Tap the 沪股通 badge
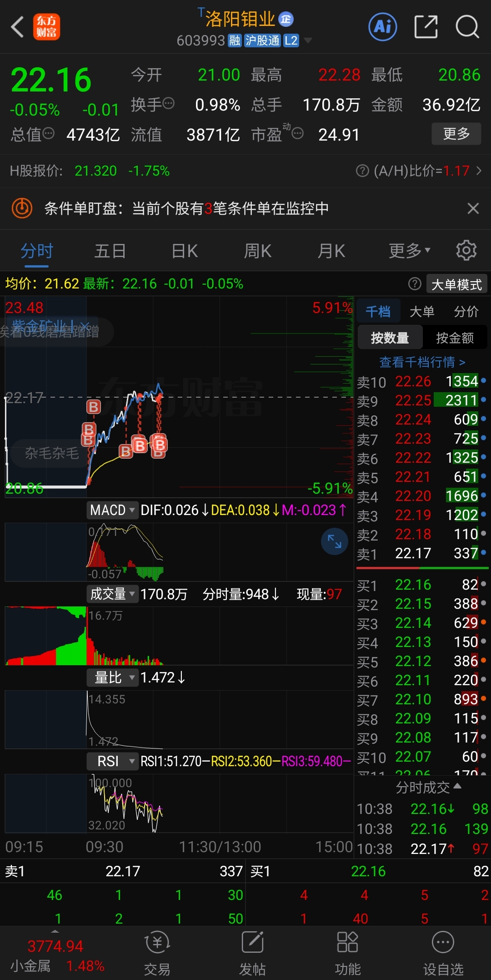The height and width of the screenshot is (980, 491). point(262,41)
